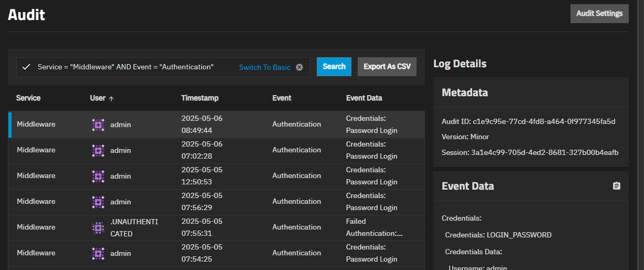Click the copy Event Data clipboard icon

617,186
